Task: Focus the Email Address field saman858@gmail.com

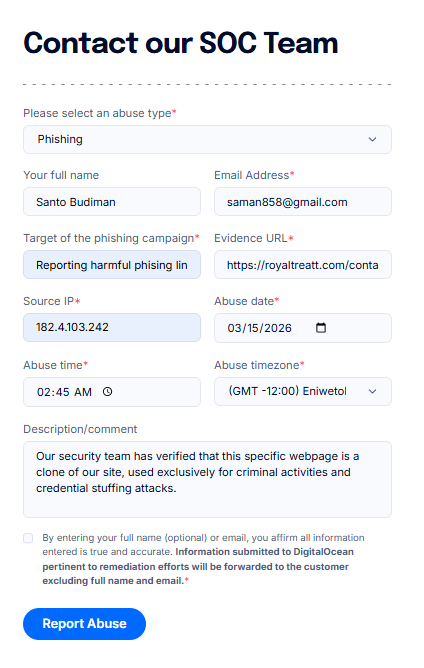Action: (303, 202)
